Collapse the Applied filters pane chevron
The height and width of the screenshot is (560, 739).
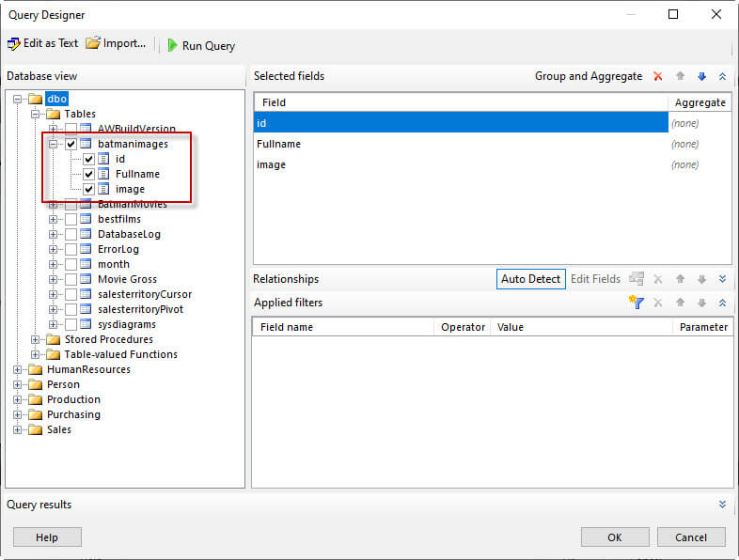(722, 303)
